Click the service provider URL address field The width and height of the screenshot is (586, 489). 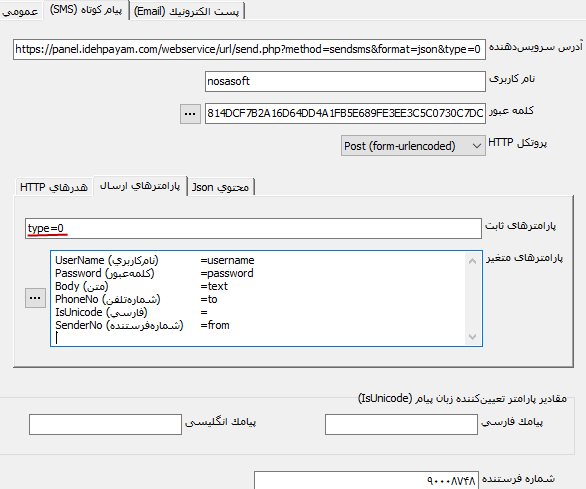249,49
